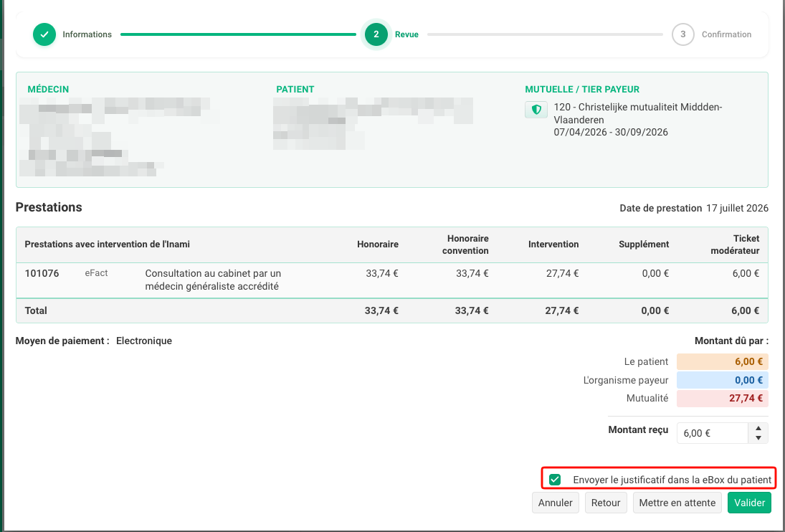Click the Consultation au cabinet description text
Screen dimensions: 785x532
[x=213, y=280]
